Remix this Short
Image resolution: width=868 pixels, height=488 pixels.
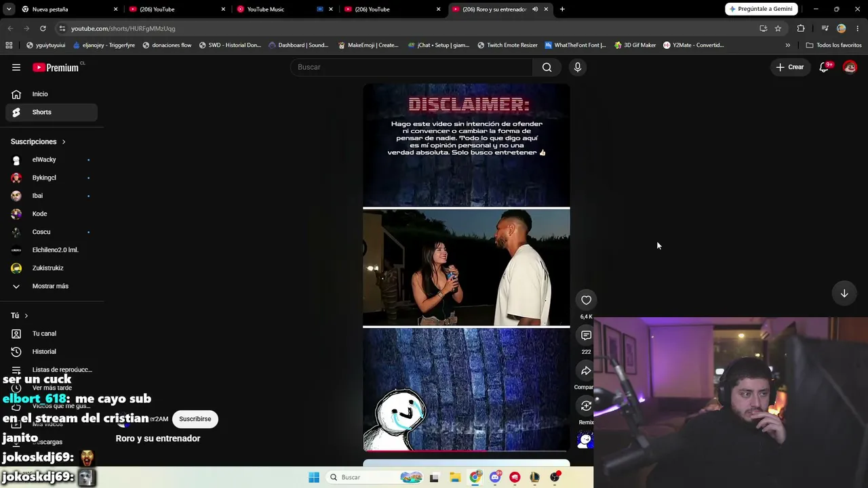586,406
